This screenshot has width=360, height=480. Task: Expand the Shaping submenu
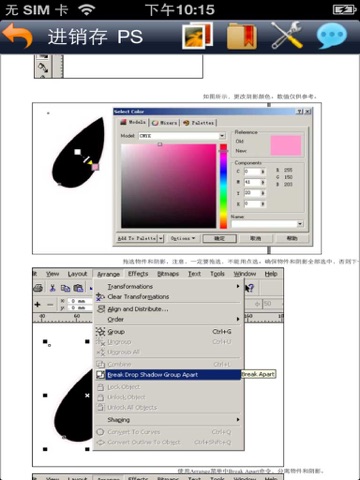coord(168,420)
